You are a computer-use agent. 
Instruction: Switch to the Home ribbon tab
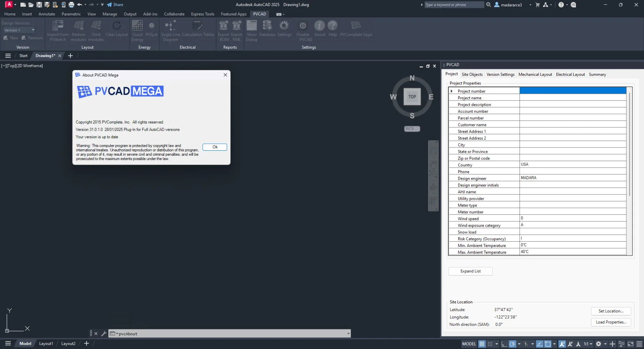[x=10, y=14]
